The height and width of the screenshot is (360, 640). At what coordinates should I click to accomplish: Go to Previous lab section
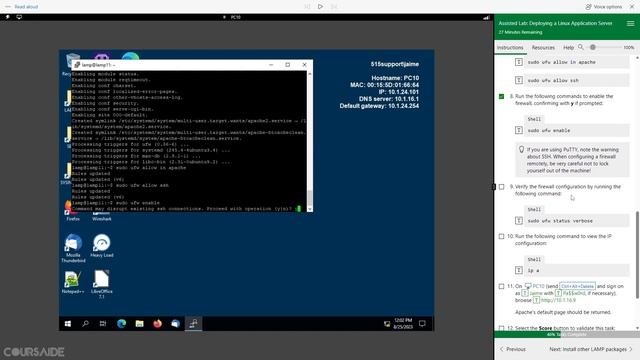(513, 349)
